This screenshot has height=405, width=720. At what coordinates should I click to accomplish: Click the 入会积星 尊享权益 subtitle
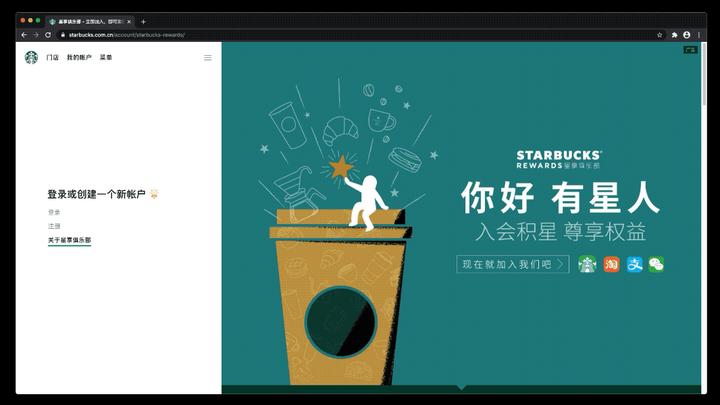(x=561, y=232)
